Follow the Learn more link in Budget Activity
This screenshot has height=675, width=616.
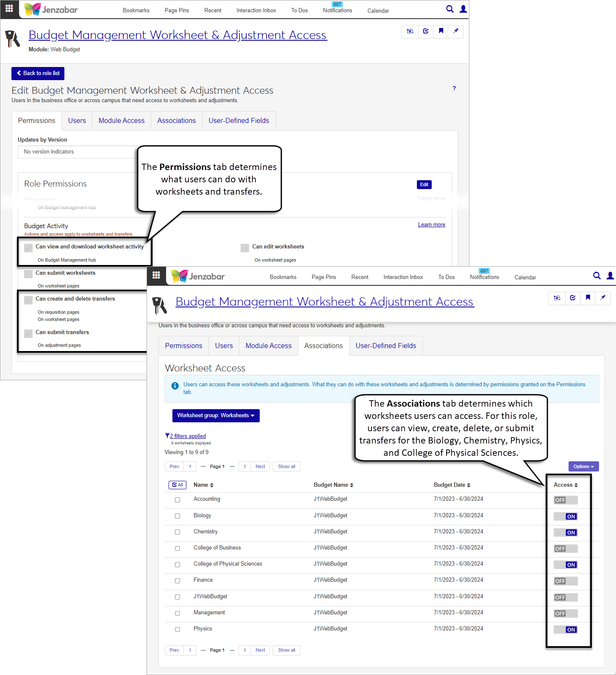[x=432, y=225]
